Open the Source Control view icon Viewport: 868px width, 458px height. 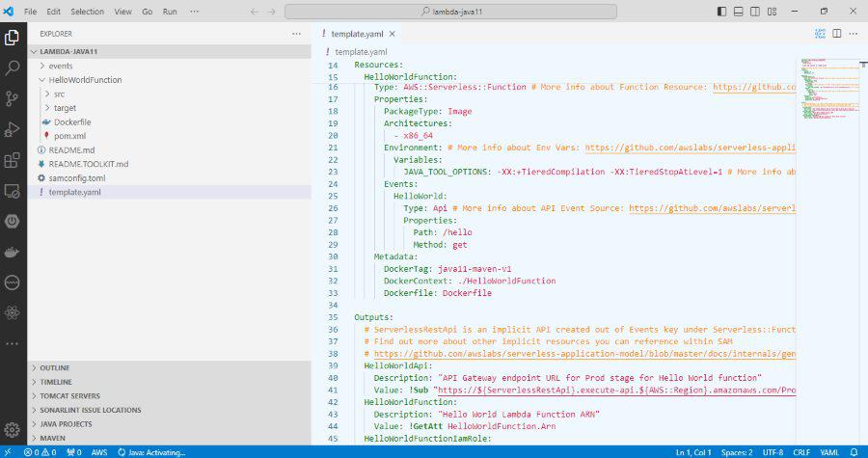pos(12,98)
